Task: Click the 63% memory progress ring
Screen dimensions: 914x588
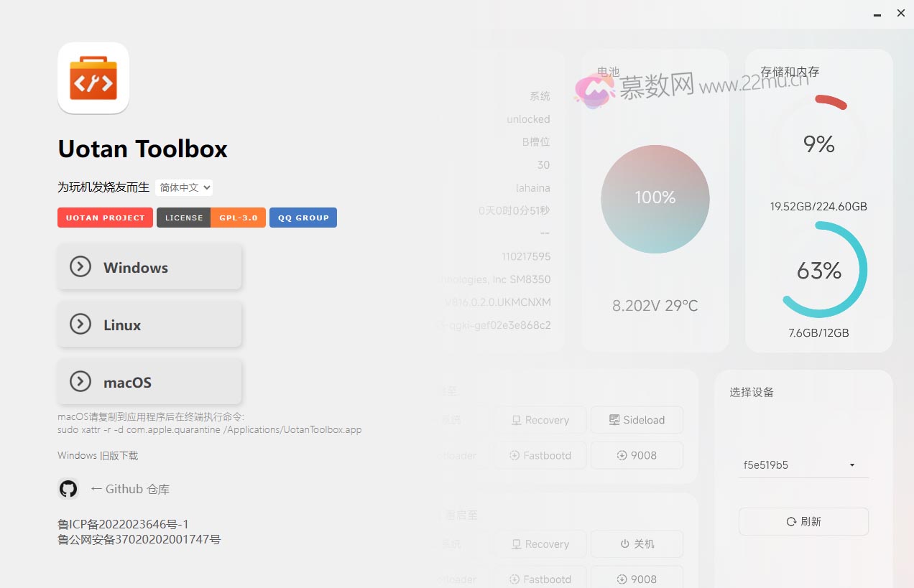Action: click(820, 271)
